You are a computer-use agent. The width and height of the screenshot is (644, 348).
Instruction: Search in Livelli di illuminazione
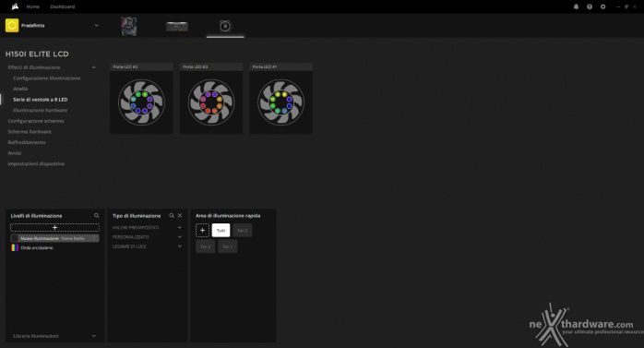click(97, 215)
